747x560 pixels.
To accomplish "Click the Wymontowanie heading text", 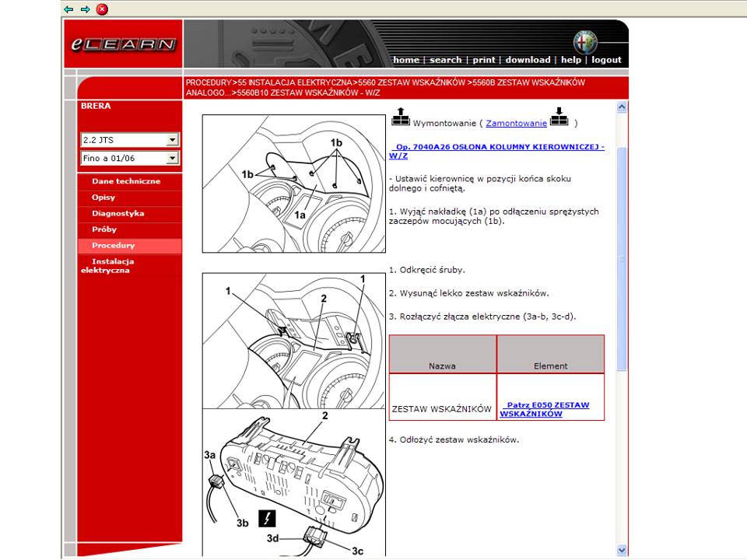I will 444,124.
